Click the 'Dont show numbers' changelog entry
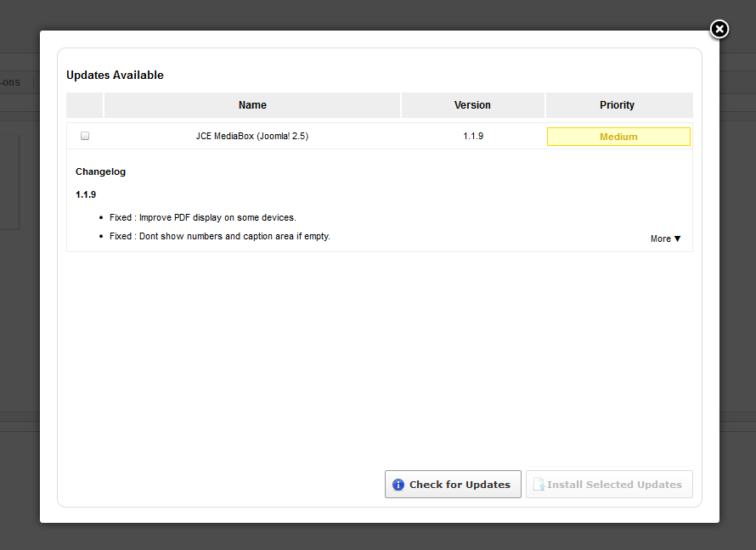This screenshot has height=550, width=756. coord(220,236)
